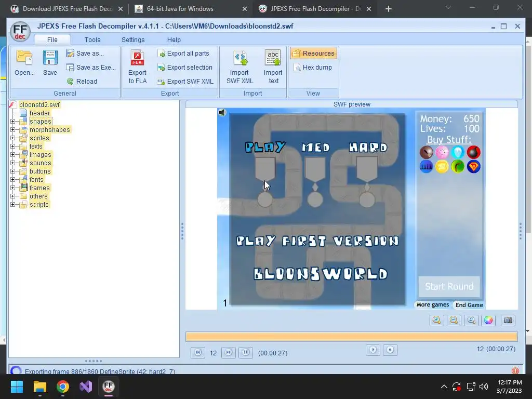Expand the texts folder

pos(13,146)
